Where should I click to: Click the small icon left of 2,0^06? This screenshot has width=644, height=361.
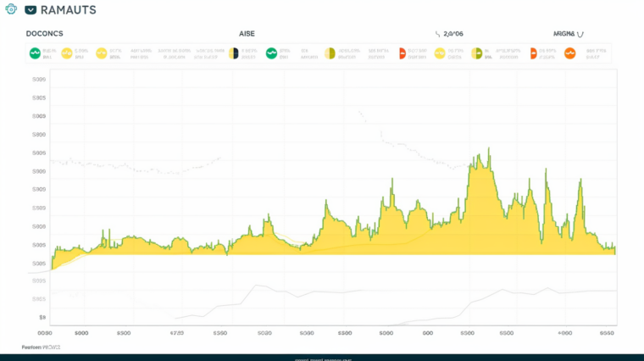click(x=437, y=34)
